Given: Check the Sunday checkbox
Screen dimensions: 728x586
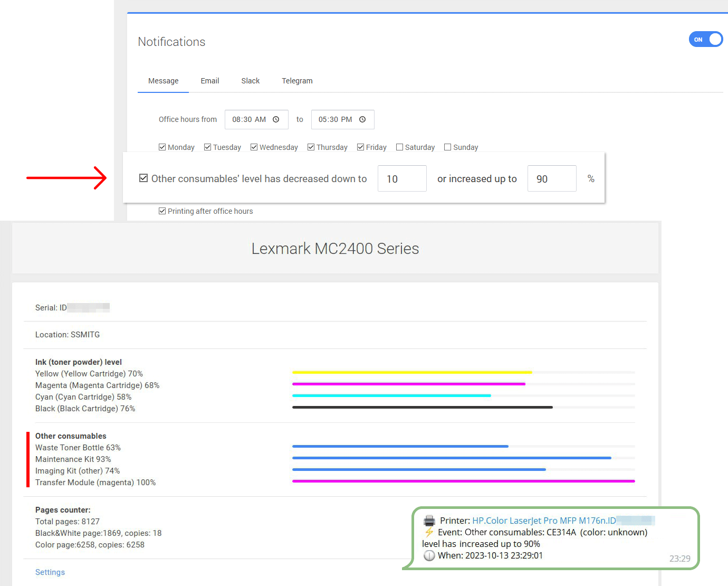Looking at the screenshot, I should point(448,147).
